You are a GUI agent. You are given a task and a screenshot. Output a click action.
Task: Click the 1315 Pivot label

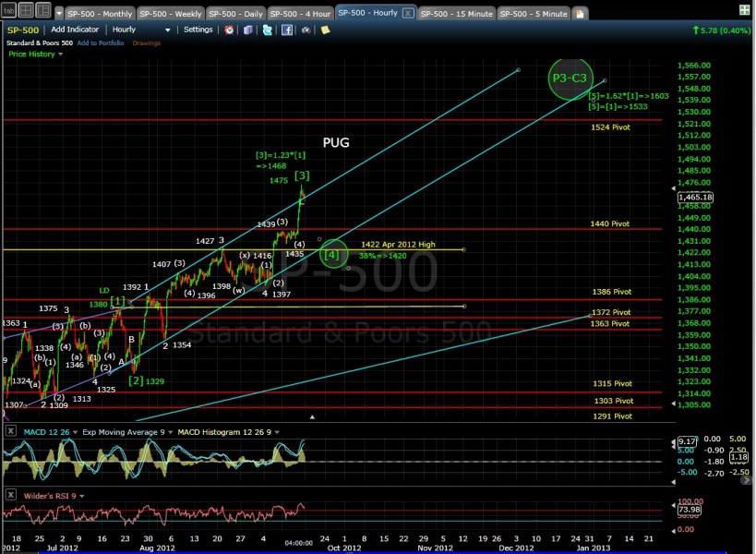[x=612, y=384]
